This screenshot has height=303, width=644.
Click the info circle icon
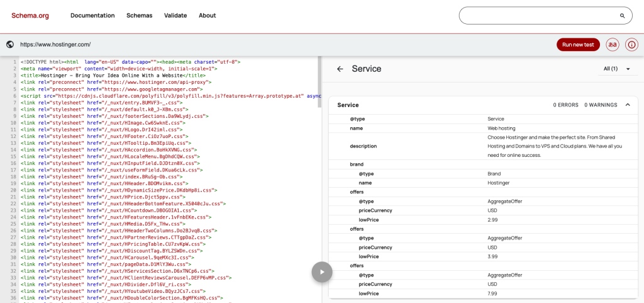(631, 45)
